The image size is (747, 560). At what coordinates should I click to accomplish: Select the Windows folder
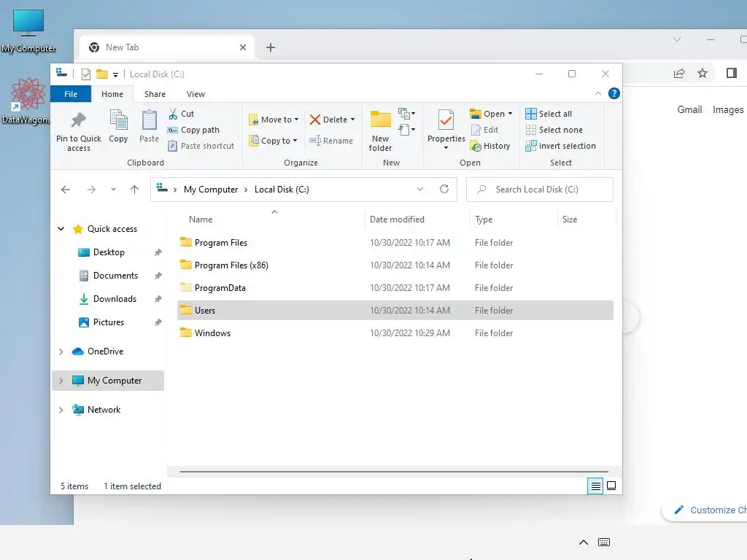point(395,332)
